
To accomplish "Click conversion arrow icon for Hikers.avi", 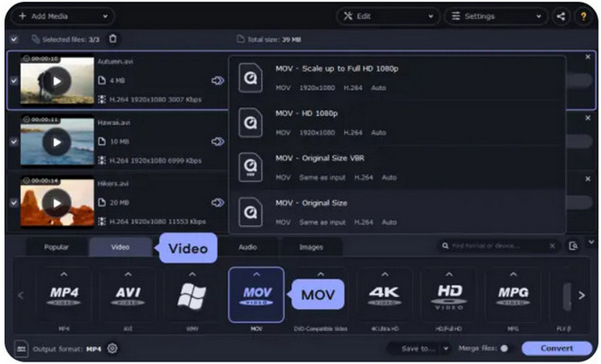I will 218,203.
